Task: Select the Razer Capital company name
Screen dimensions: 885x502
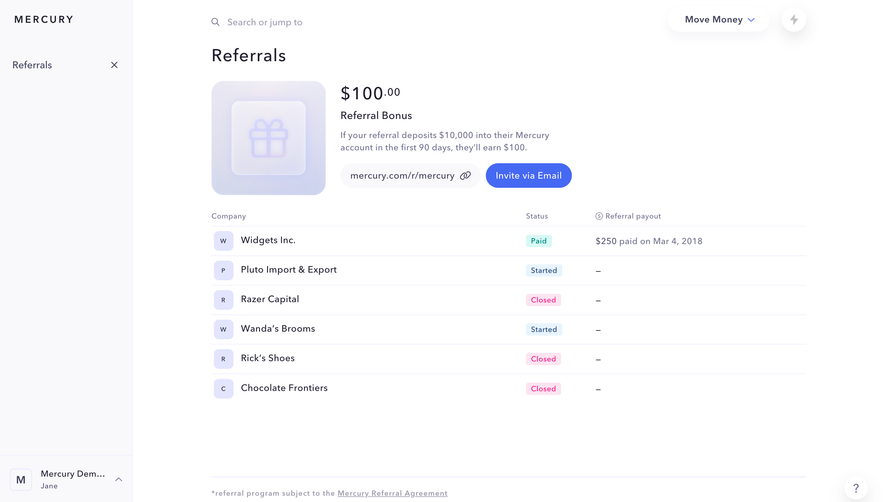Action: (x=270, y=299)
